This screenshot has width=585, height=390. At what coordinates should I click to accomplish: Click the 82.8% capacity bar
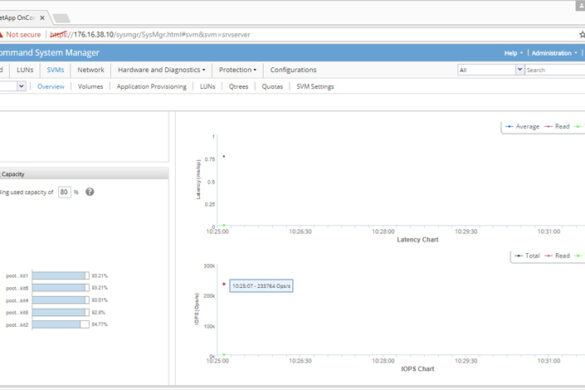tap(61, 312)
